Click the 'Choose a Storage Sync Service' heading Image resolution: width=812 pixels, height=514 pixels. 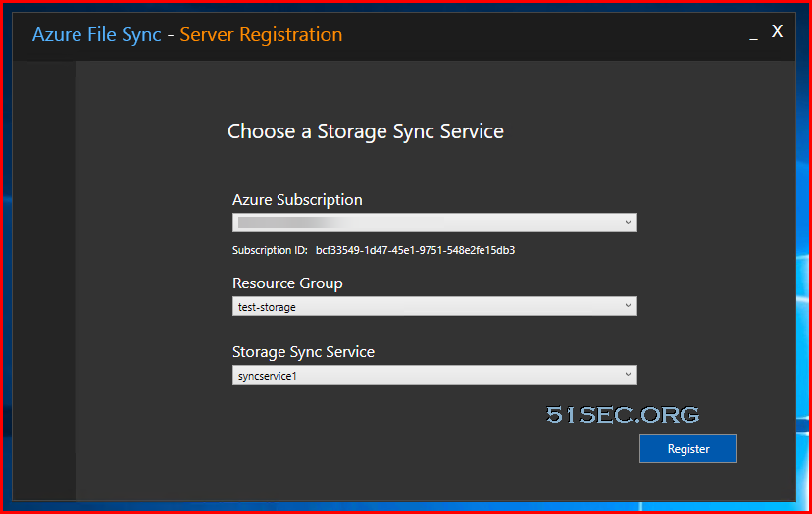(366, 131)
